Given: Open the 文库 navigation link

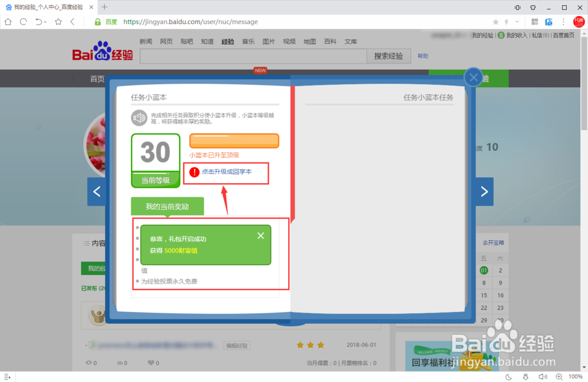Looking at the screenshot, I should pos(350,41).
